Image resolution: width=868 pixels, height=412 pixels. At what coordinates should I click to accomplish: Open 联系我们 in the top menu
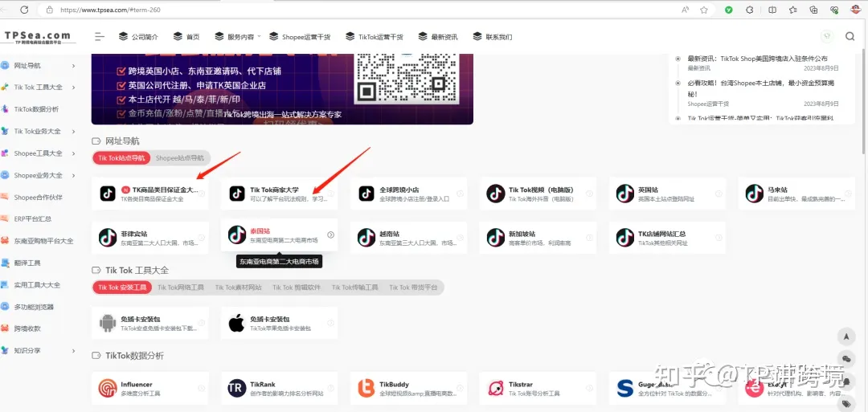click(492, 37)
